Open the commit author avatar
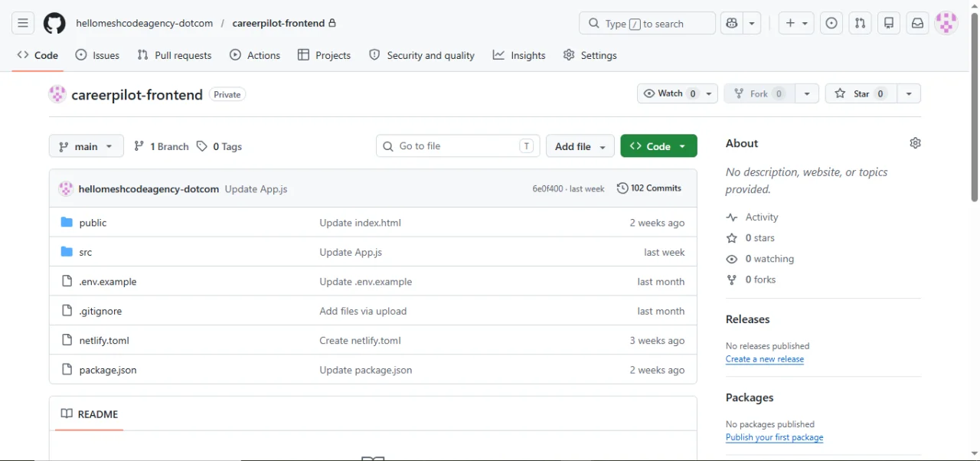This screenshot has height=461, width=980. tap(66, 188)
